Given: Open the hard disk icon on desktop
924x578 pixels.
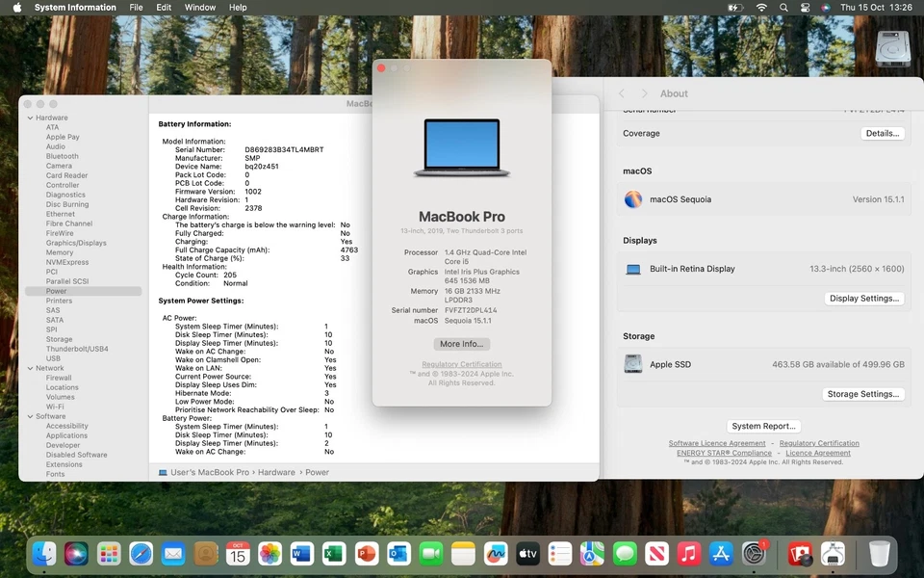Looking at the screenshot, I should click(893, 48).
